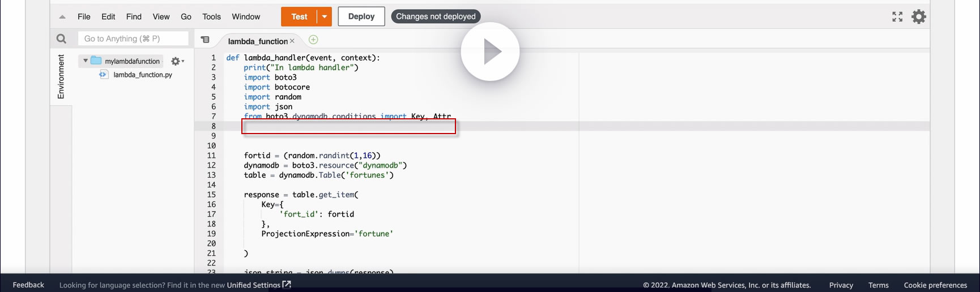
Task: Open the Window menu
Action: [x=246, y=16]
